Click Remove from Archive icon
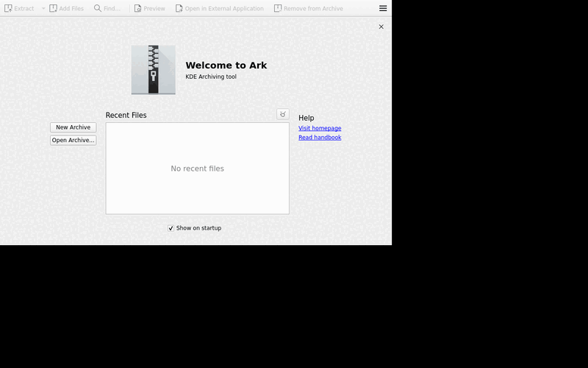 click(x=278, y=8)
